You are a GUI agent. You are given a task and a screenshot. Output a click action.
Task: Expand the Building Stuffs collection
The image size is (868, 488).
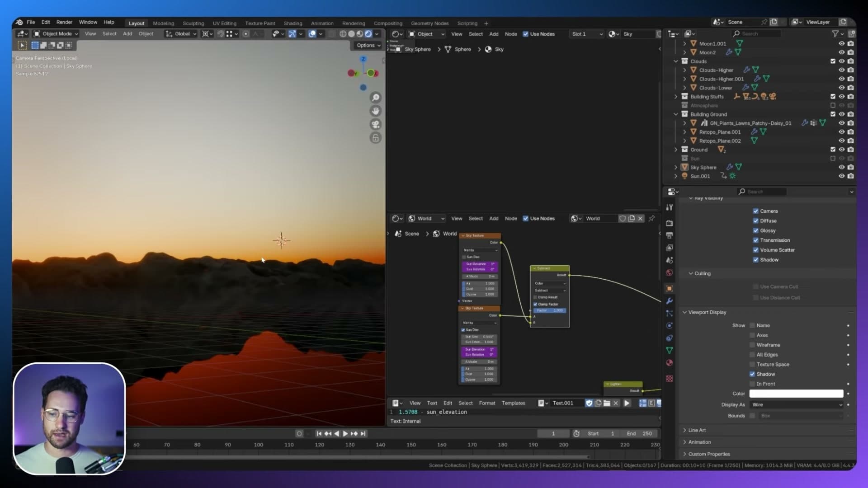676,97
